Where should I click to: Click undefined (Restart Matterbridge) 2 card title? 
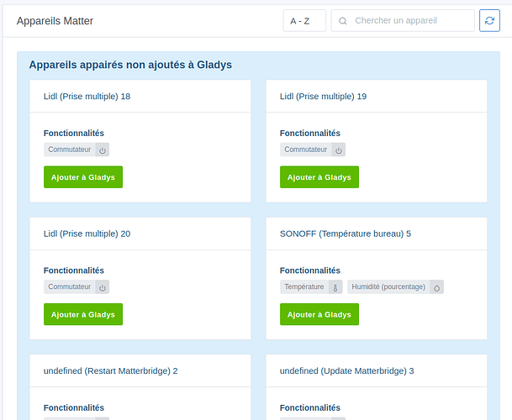point(110,370)
